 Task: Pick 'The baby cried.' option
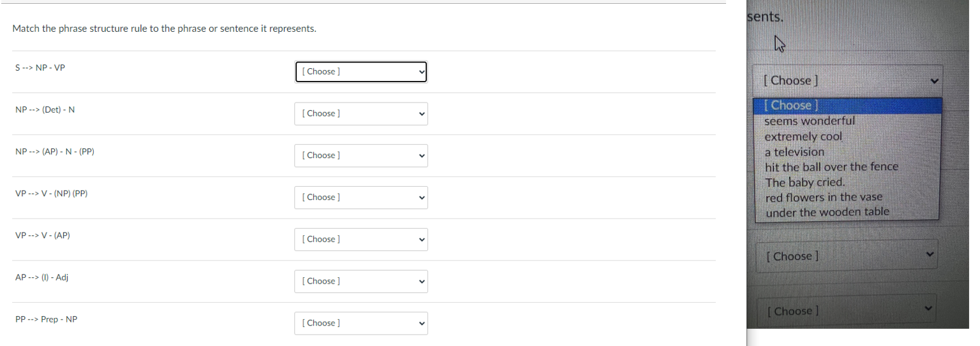coord(805,182)
